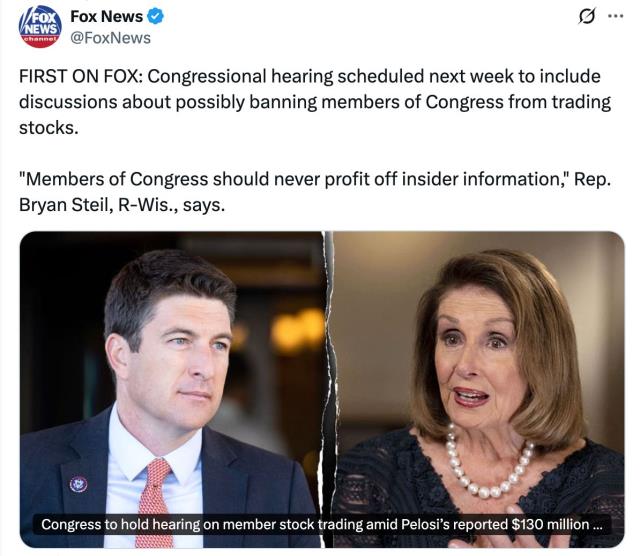Click the Fox News display name
This screenshot has width=640, height=556.
[x=107, y=17]
